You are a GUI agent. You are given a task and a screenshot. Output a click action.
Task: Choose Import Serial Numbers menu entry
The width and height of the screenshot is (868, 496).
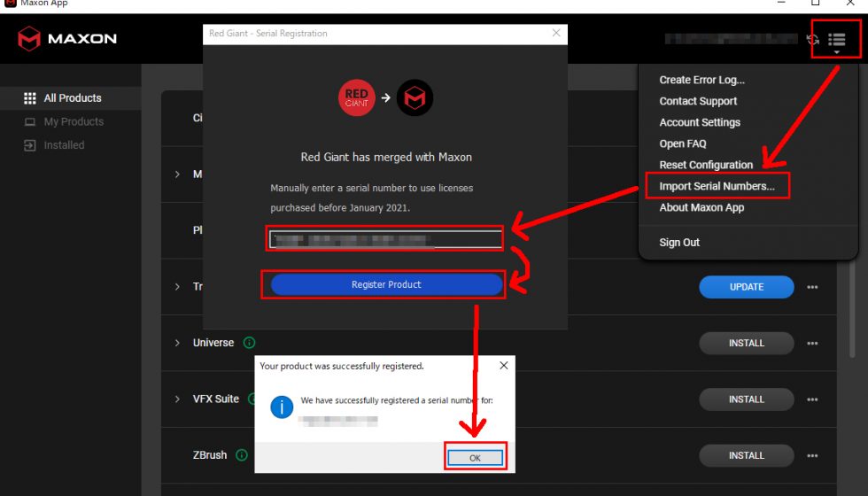pyautogui.click(x=717, y=186)
